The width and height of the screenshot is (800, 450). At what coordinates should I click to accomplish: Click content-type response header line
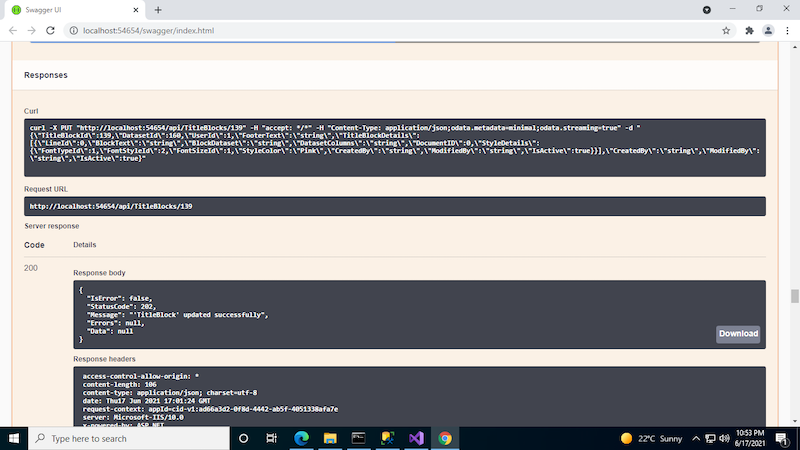click(170, 393)
